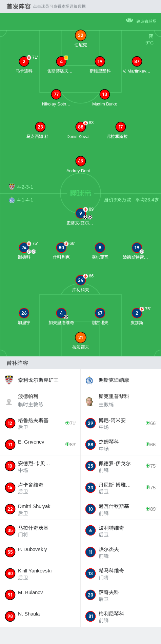Tap goalkeeper number 32 切尼克
Image resolution: width=161 pixels, height=644 pixels.
point(81,35)
